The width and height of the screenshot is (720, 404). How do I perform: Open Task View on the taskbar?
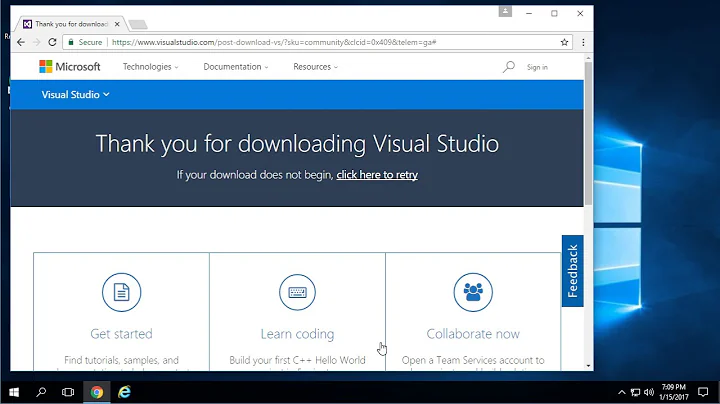[x=68, y=392]
